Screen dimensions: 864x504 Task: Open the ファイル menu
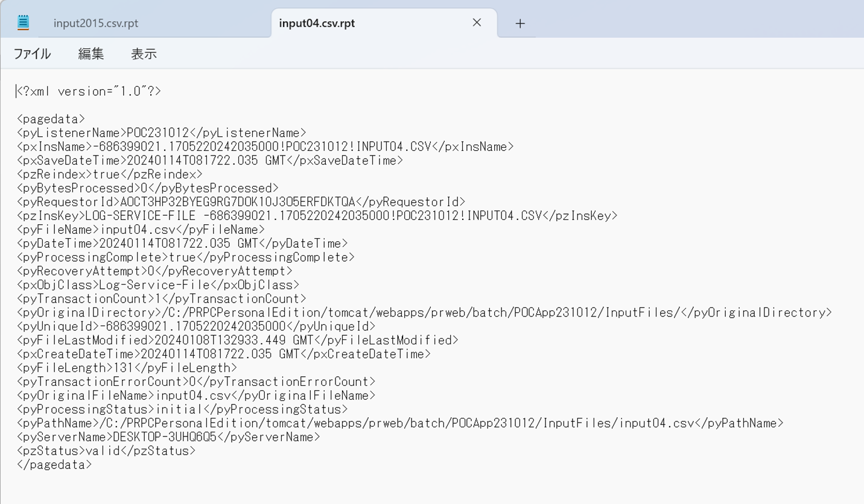[31, 54]
